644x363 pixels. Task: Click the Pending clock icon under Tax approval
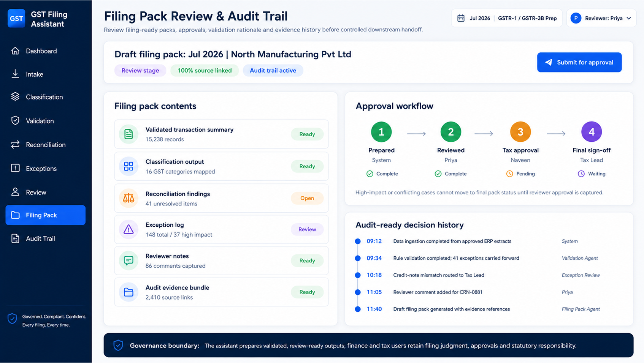[x=509, y=174]
